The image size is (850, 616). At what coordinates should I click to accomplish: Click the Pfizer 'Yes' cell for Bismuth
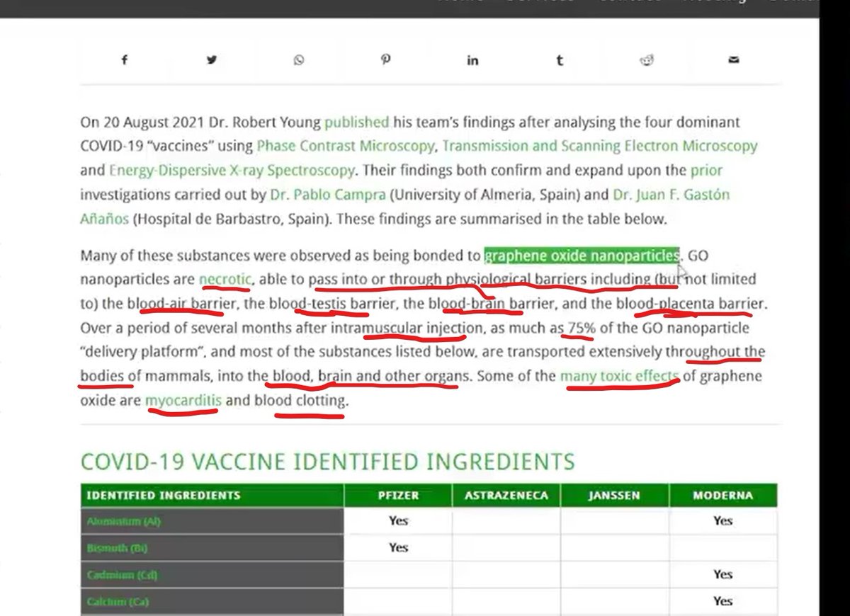click(399, 547)
